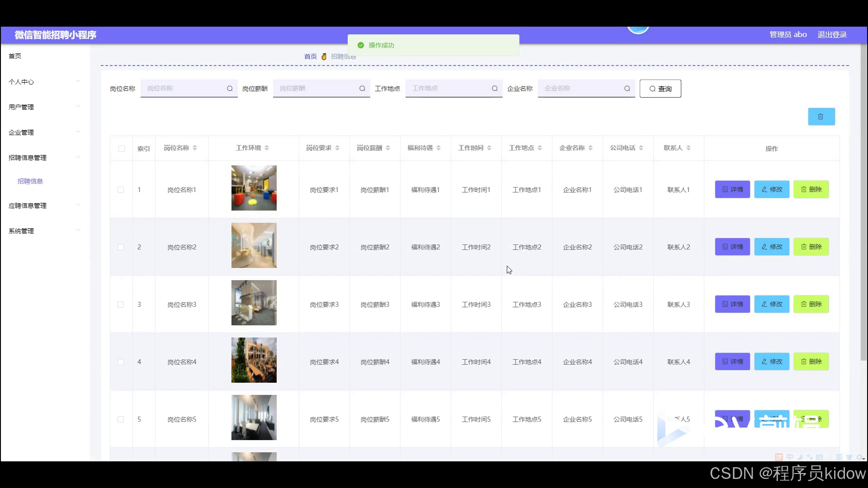
Task: Expand the 个人中心 sidebar menu
Action: coord(44,82)
